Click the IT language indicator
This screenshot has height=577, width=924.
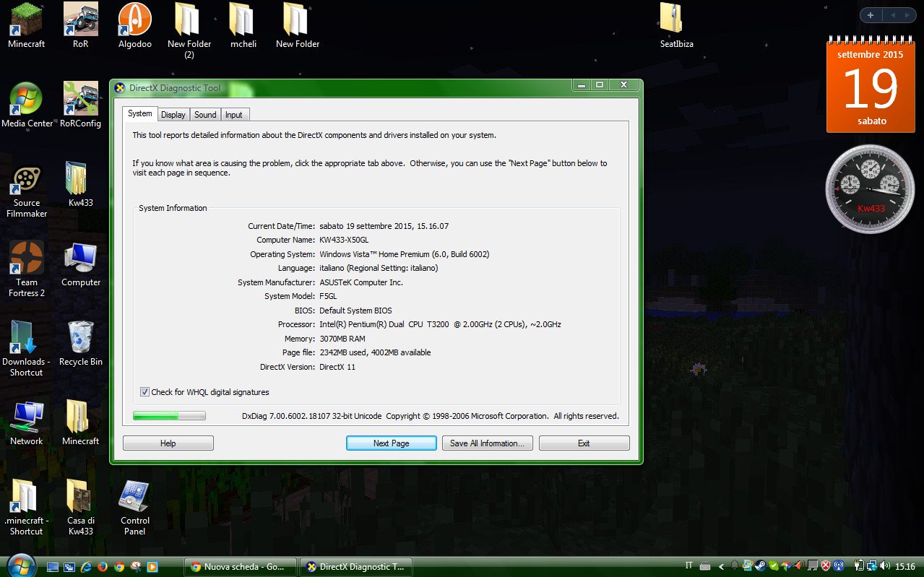[688, 565]
